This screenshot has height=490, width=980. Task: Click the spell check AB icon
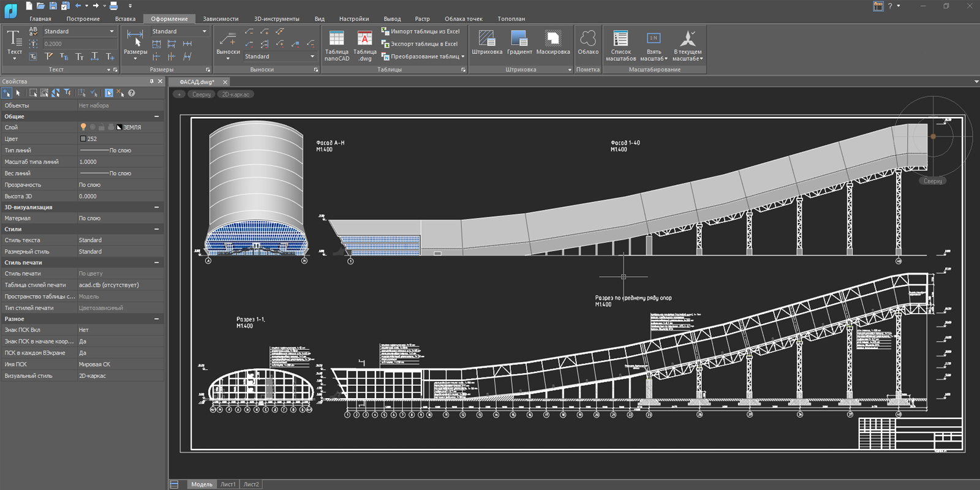pyautogui.click(x=33, y=31)
